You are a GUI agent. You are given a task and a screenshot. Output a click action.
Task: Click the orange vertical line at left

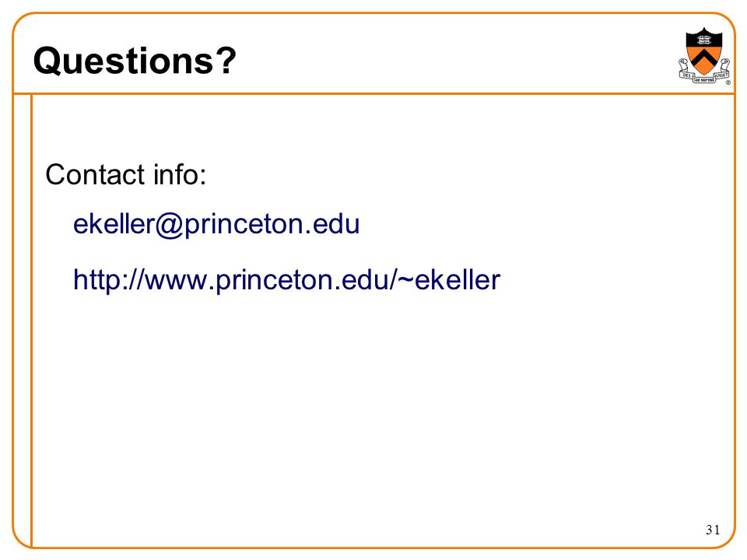click(x=31, y=320)
